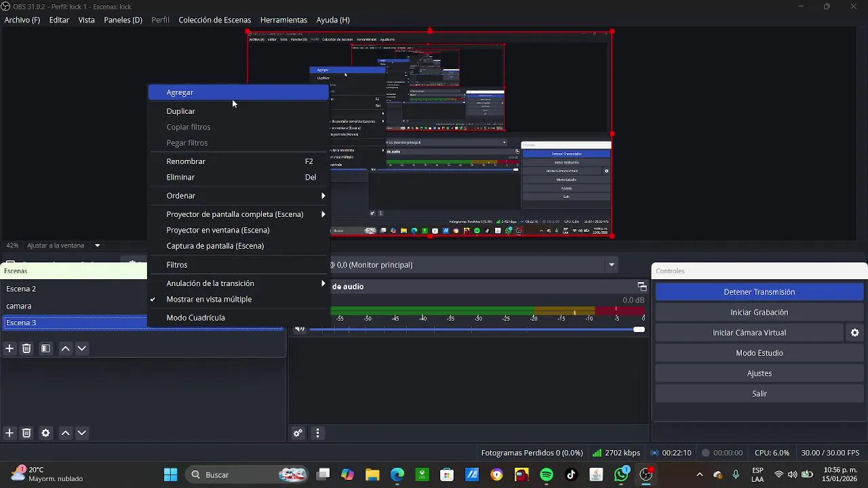Image resolution: width=868 pixels, height=488 pixels.
Task: Open WhatsApp from the taskbar
Action: [x=621, y=474]
